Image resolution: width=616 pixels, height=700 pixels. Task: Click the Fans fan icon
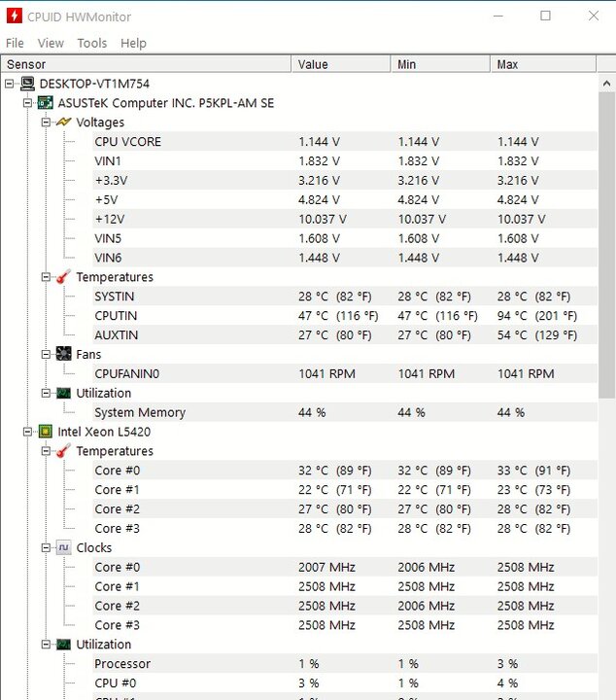pyautogui.click(x=64, y=354)
